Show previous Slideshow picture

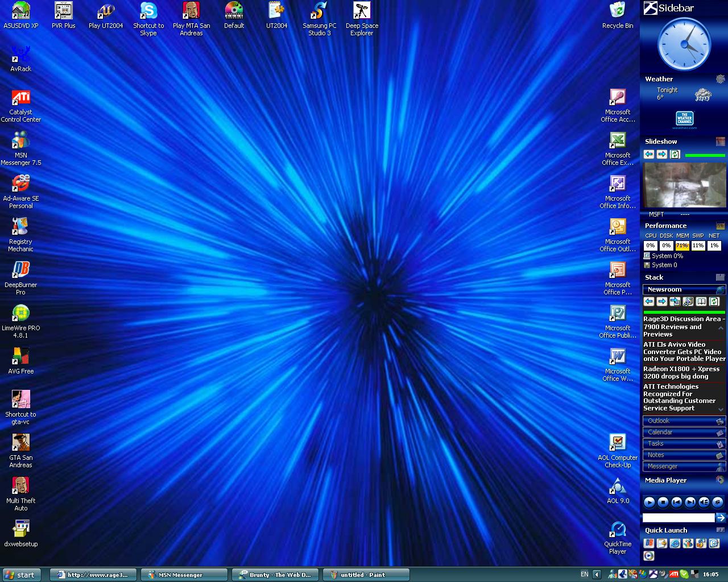tap(649, 154)
